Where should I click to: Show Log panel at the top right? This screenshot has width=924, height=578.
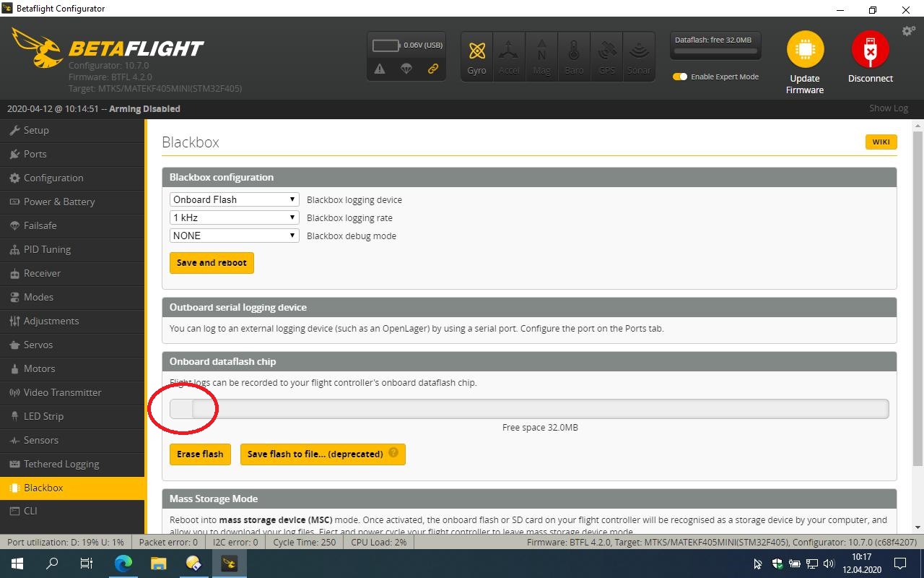tap(888, 108)
